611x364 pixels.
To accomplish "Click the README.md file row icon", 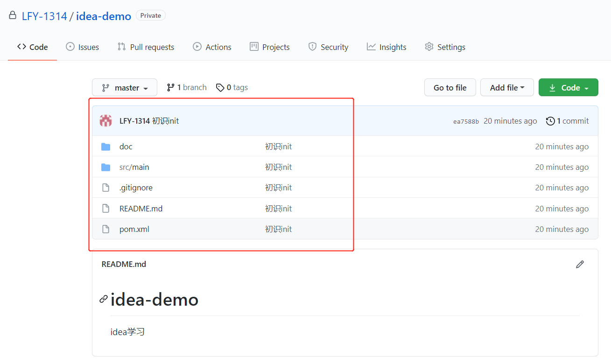I will [x=106, y=209].
